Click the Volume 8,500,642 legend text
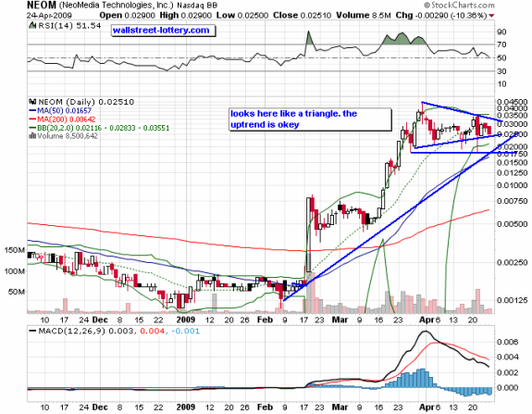The width and height of the screenshot is (532, 414). click(68, 136)
